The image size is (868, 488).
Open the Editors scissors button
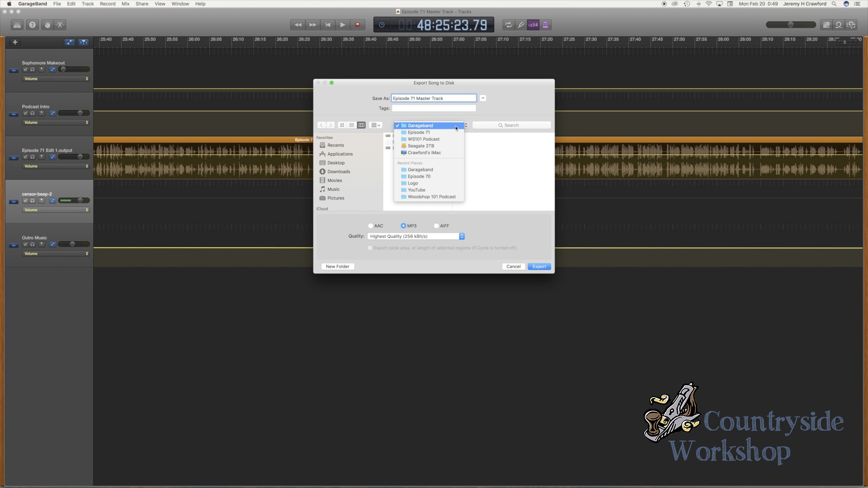tap(60, 25)
